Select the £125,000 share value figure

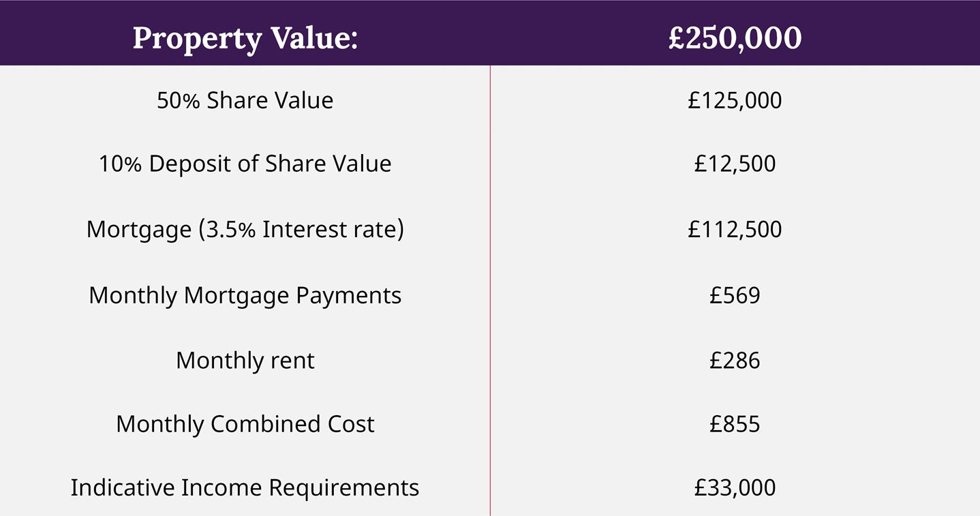tap(735, 100)
